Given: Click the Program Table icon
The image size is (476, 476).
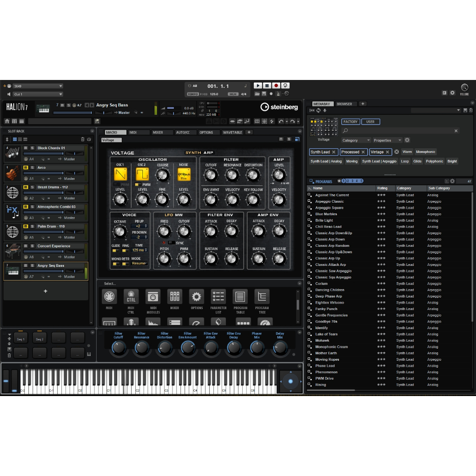Looking at the screenshot, I should tap(240, 297).
